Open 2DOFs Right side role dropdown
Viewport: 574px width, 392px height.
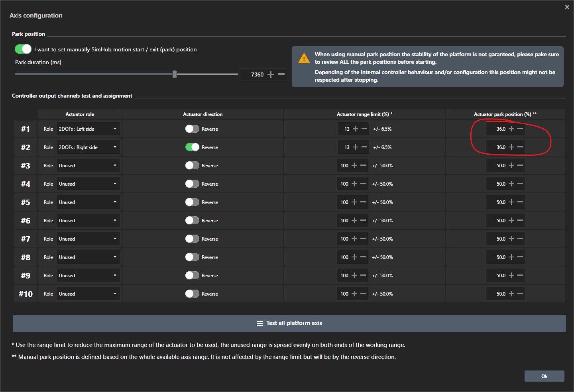tap(88, 147)
